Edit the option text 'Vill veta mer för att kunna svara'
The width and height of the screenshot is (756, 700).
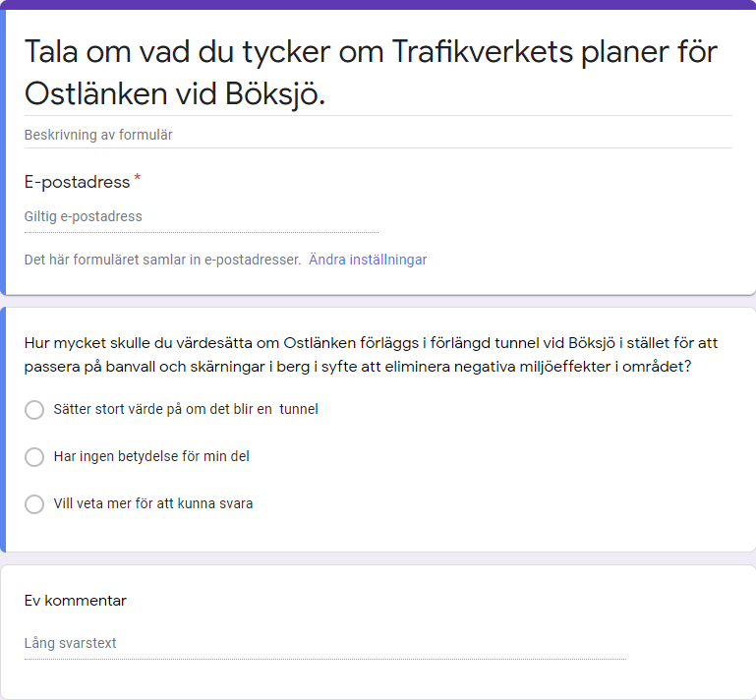point(153,503)
